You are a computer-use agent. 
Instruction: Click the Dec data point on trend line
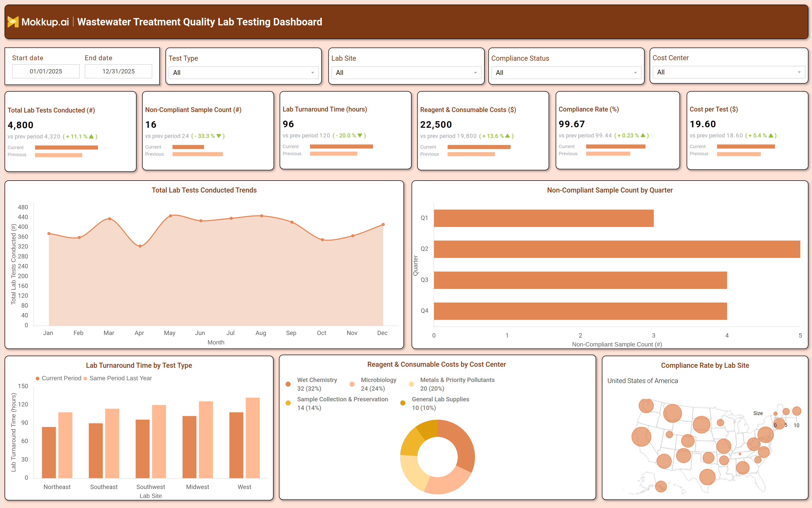click(x=383, y=225)
